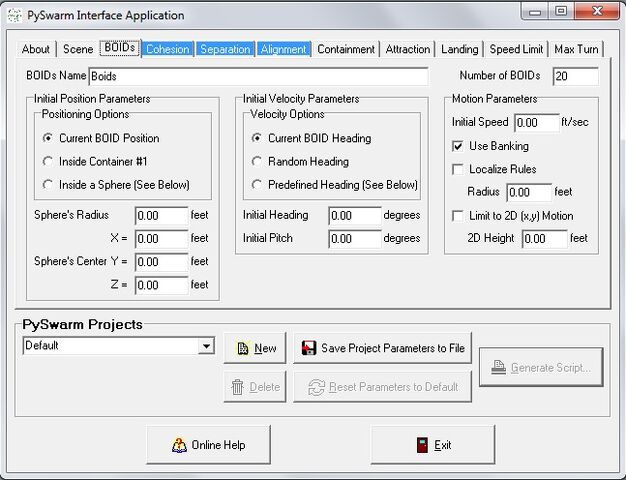Exit the application with Exit button

click(433, 445)
